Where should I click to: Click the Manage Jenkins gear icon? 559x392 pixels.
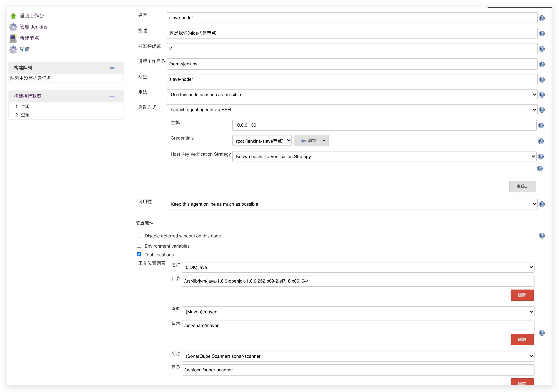point(13,27)
